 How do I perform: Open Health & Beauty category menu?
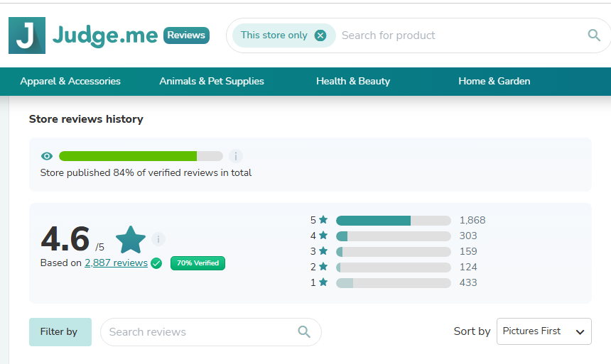click(353, 82)
